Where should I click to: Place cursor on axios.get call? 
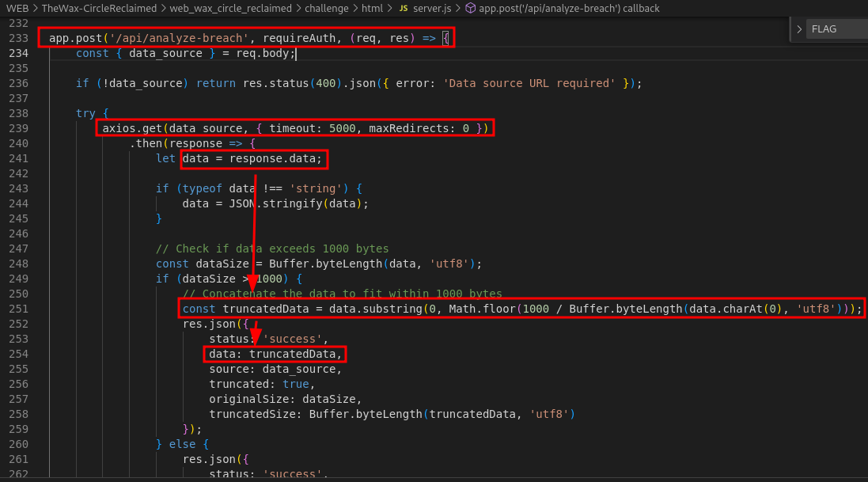[x=130, y=128]
